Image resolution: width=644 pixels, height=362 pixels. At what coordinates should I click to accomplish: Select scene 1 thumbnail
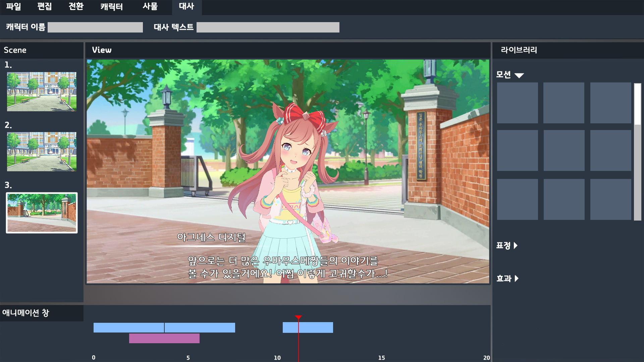click(x=42, y=92)
